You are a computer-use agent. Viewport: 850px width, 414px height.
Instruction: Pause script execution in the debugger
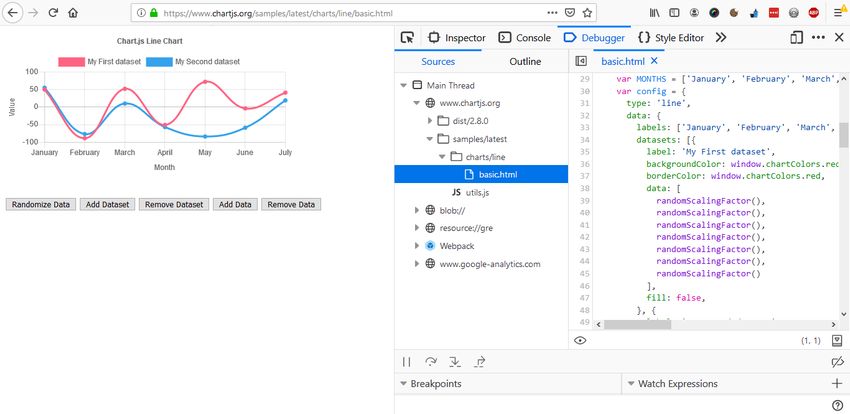coord(407,361)
